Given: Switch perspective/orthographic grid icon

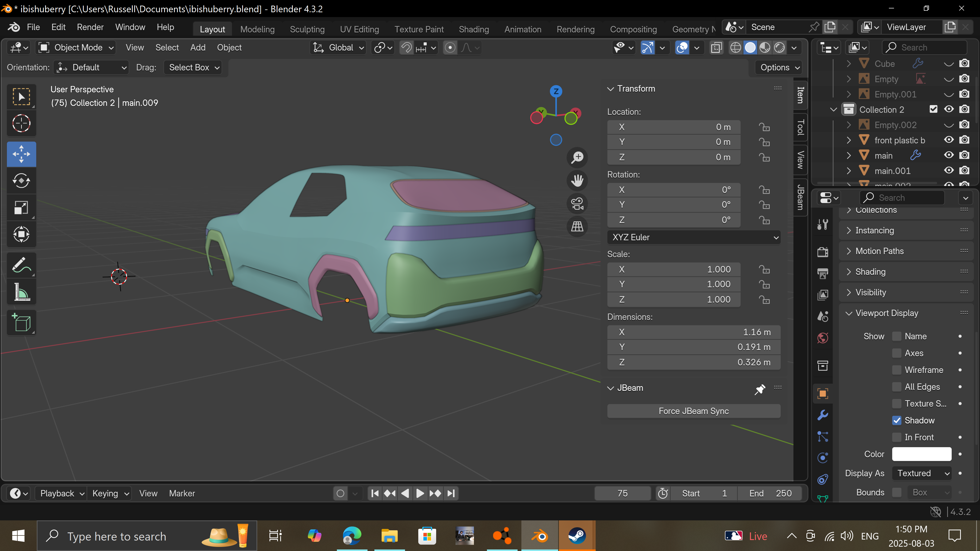Looking at the screenshot, I should (578, 227).
